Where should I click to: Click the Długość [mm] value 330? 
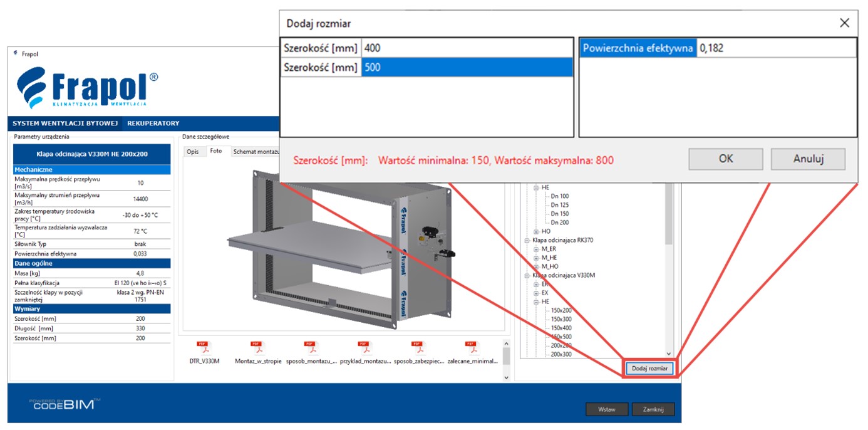click(140, 328)
